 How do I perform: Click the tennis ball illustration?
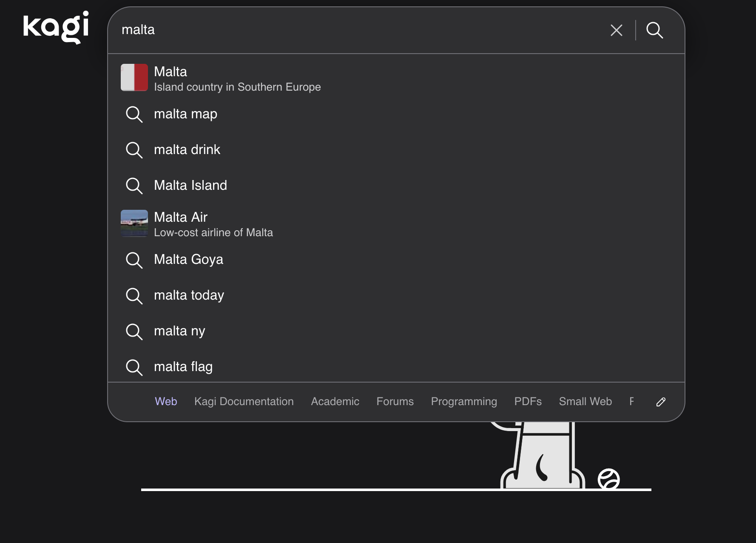point(608,479)
